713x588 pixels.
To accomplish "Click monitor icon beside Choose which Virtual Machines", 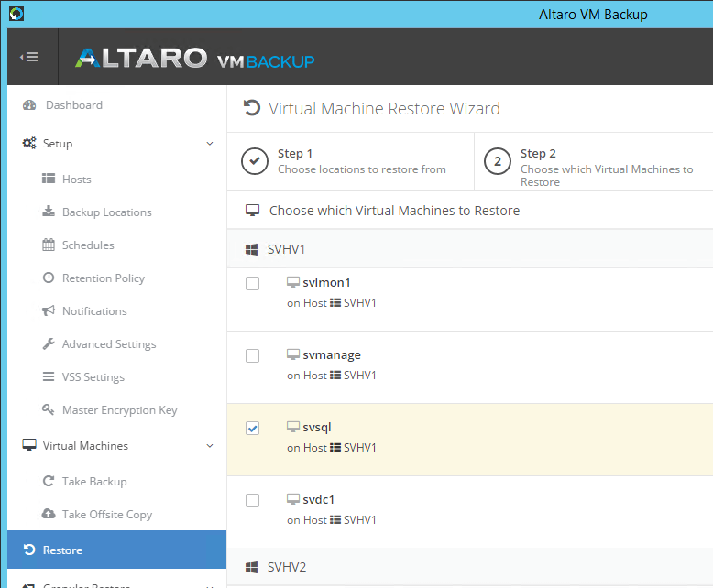I will [252, 211].
